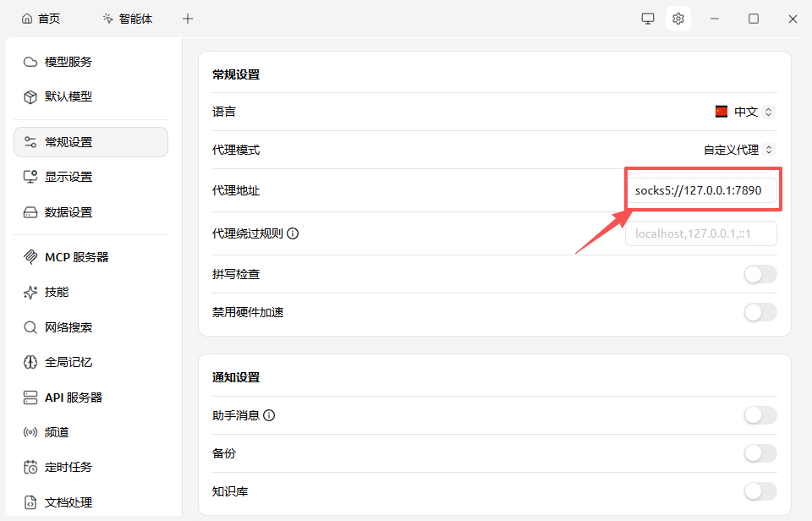Click the 代理地址 field with socks5 address
Screen dimensions: 812x521
(x=701, y=190)
